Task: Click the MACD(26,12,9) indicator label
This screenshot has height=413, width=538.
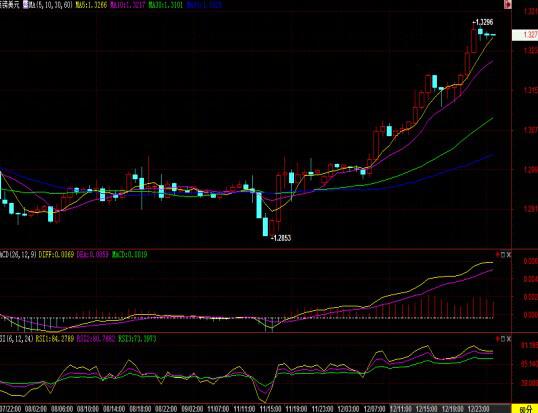Action: [18, 255]
